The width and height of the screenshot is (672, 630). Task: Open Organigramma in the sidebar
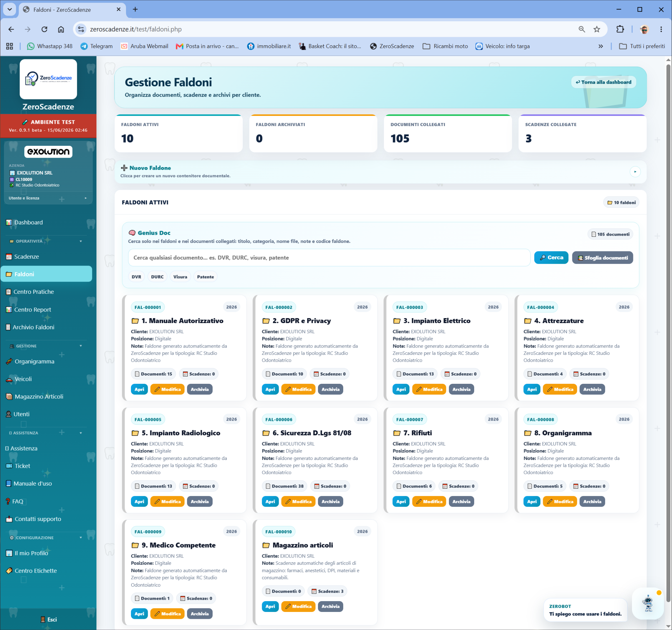click(30, 361)
